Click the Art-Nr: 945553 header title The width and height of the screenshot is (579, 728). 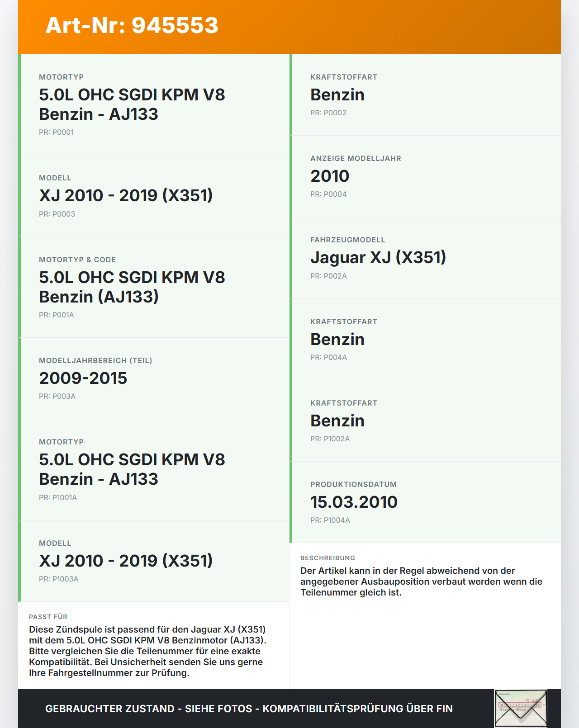click(132, 25)
